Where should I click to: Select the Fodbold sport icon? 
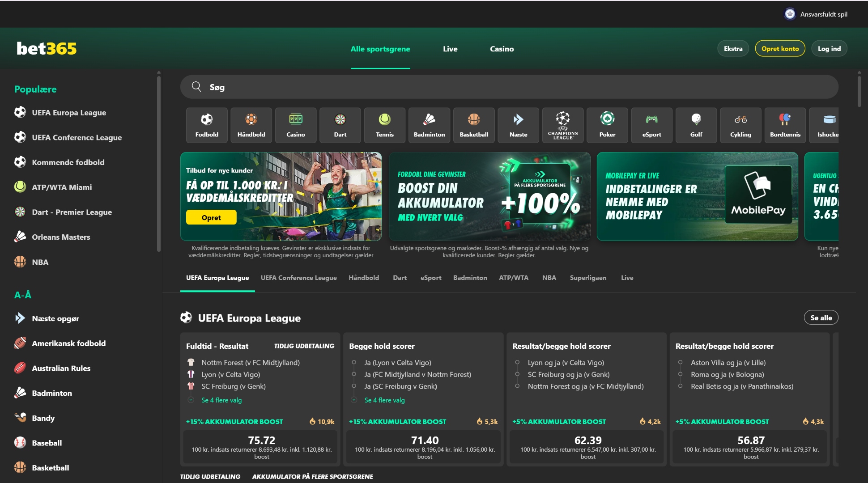[206, 125]
